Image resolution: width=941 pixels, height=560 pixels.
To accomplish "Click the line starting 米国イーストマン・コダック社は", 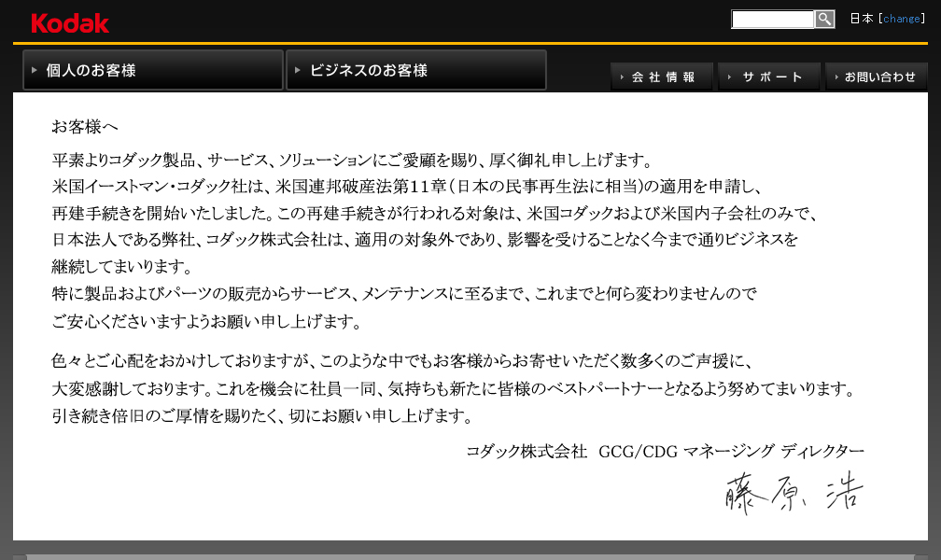I will tap(407, 187).
